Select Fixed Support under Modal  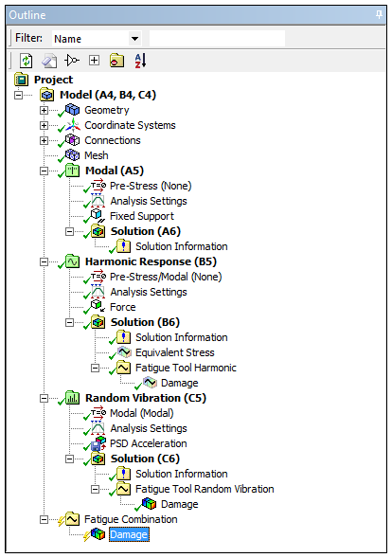pyautogui.click(x=142, y=216)
